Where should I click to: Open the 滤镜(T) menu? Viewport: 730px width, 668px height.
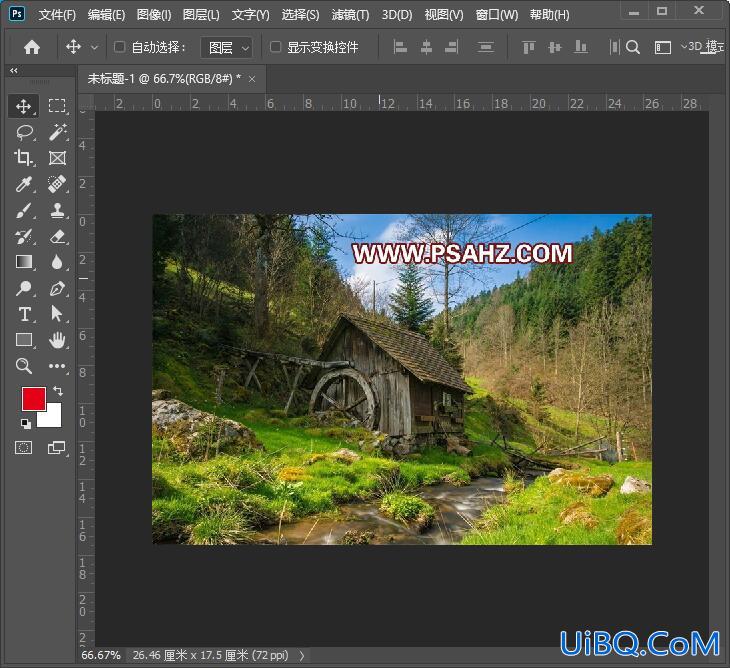tap(350, 15)
